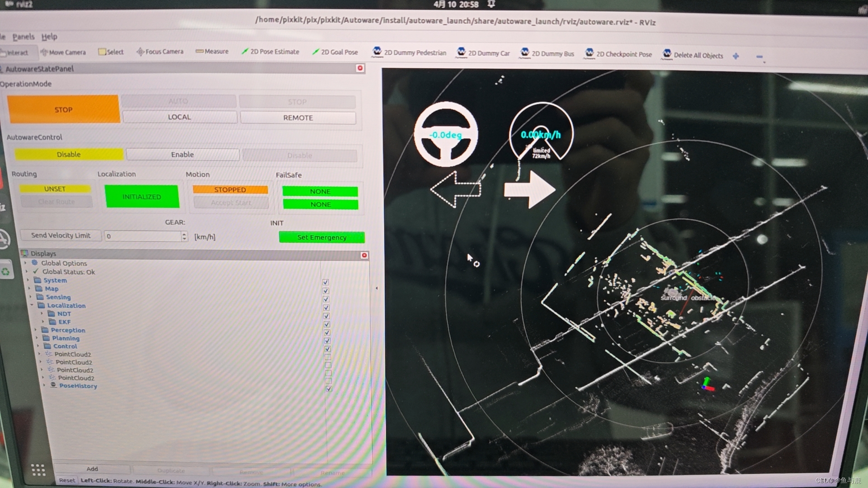868x488 pixels.
Task: Activate the 2D Dummy Car tool
Action: click(483, 53)
